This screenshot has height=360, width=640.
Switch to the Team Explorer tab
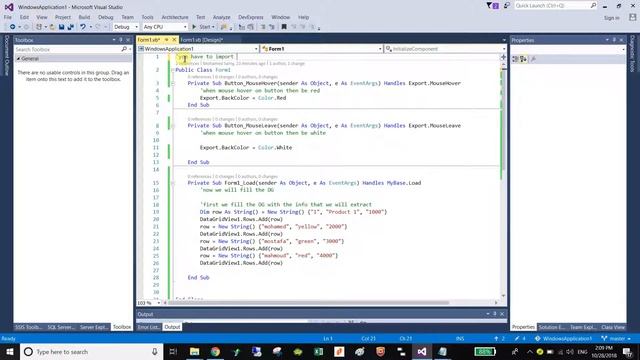(x=583, y=327)
